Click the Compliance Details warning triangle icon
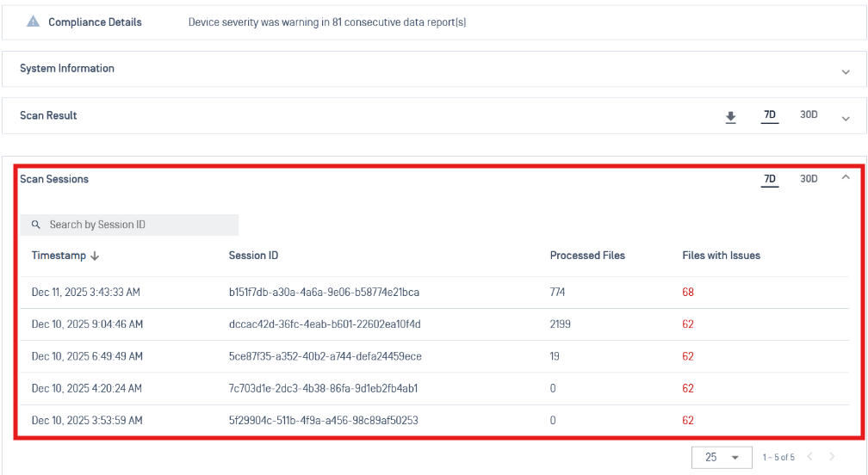The image size is (868, 475). pos(34,22)
